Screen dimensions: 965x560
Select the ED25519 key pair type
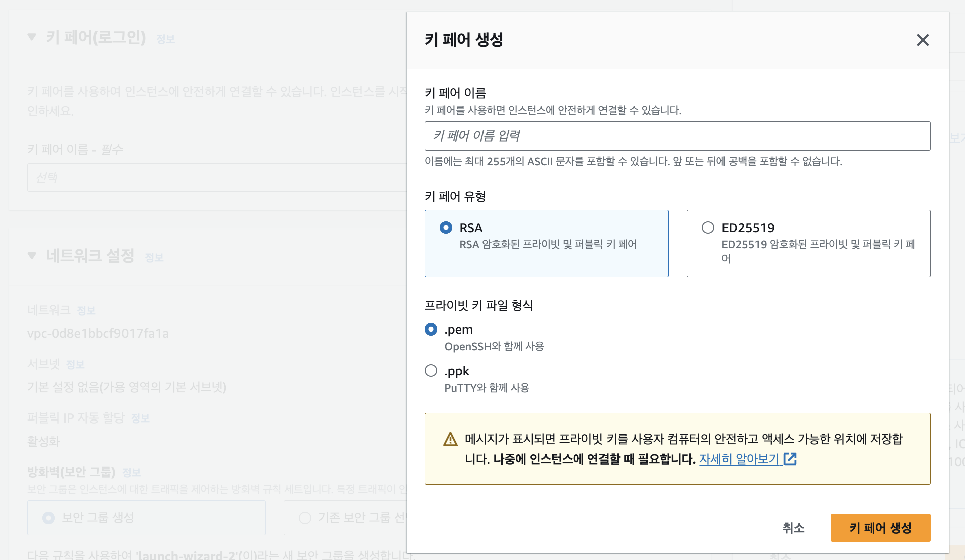pos(708,228)
